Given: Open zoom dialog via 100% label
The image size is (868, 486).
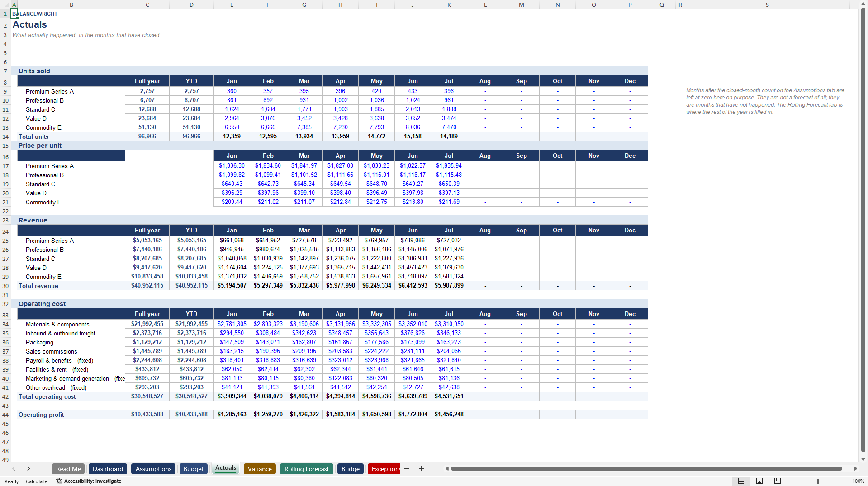Looking at the screenshot, I should pos(858,481).
